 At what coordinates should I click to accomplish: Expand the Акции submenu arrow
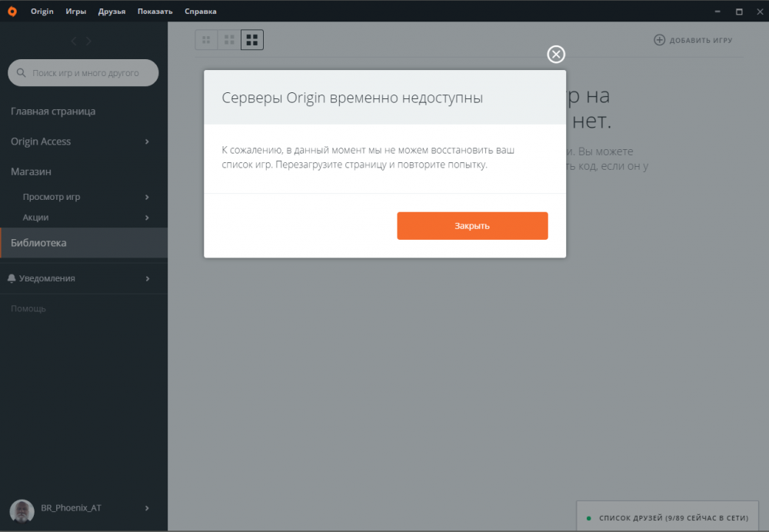coord(147,218)
